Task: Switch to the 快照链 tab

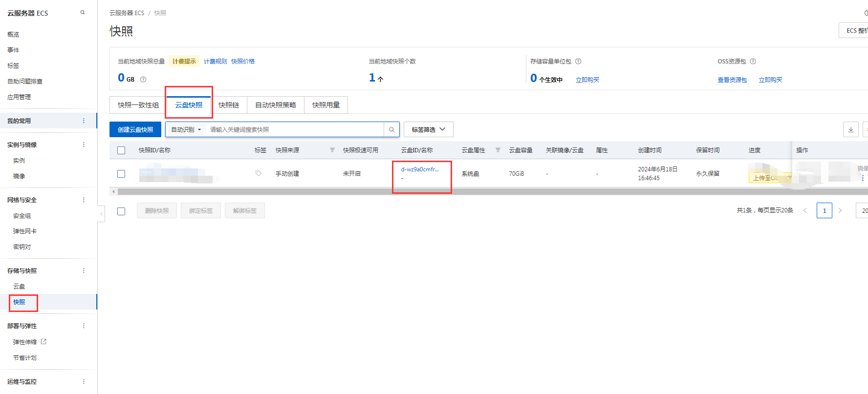Action: click(x=229, y=105)
